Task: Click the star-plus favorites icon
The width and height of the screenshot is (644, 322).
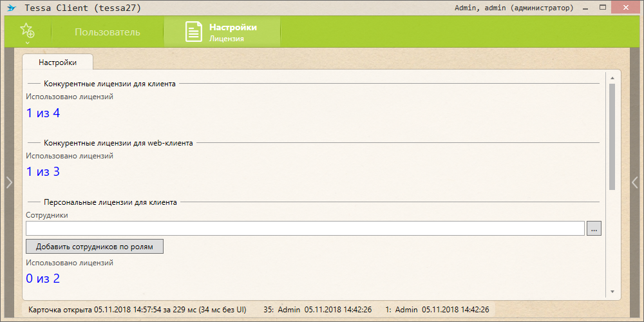Action: tap(27, 30)
